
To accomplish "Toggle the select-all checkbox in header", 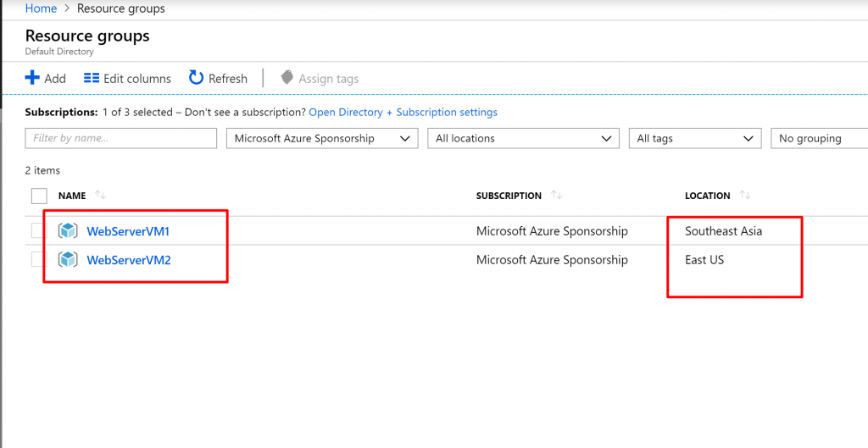I will pos(39,196).
